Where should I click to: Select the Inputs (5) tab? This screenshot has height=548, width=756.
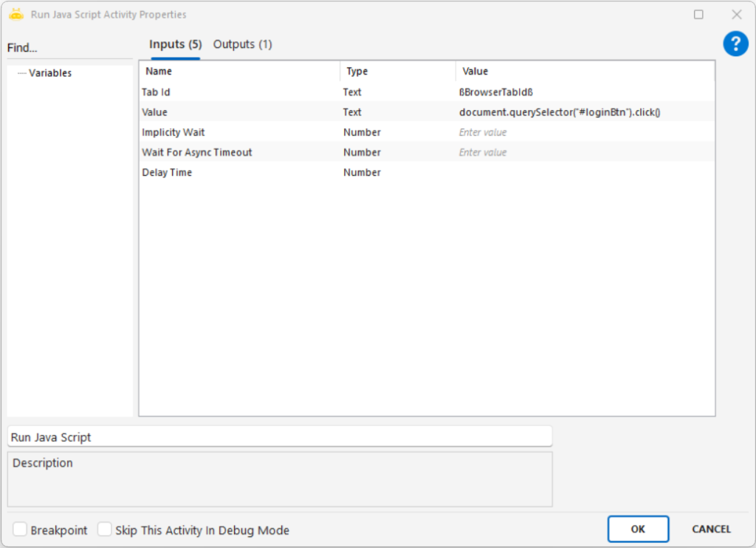point(175,44)
